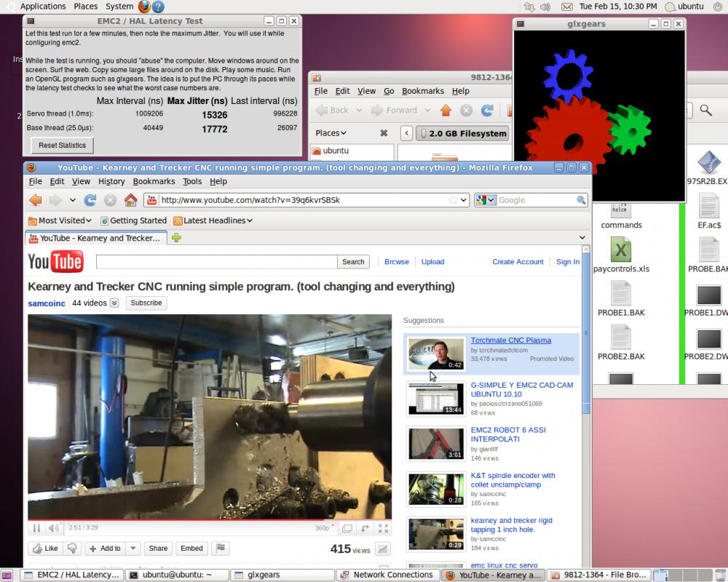Open the Trash in the bottom panel
728x582 pixels.
coord(720,575)
